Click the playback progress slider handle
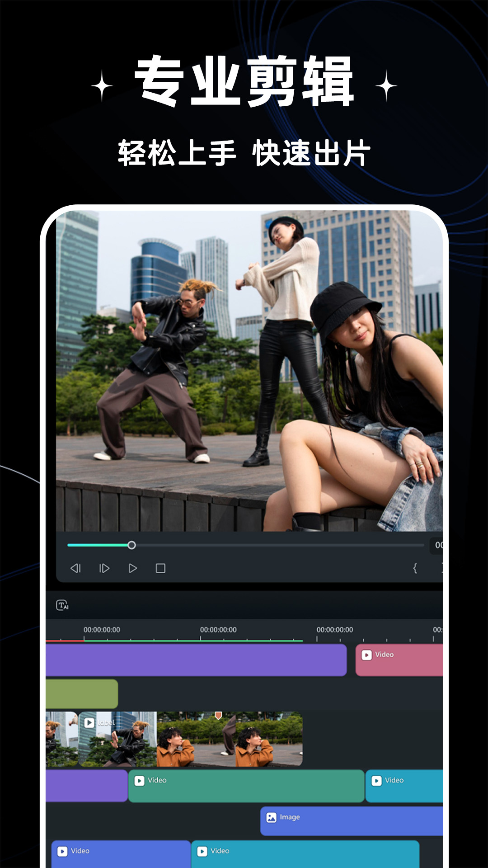This screenshot has height=868, width=488. tap(131, 545)
